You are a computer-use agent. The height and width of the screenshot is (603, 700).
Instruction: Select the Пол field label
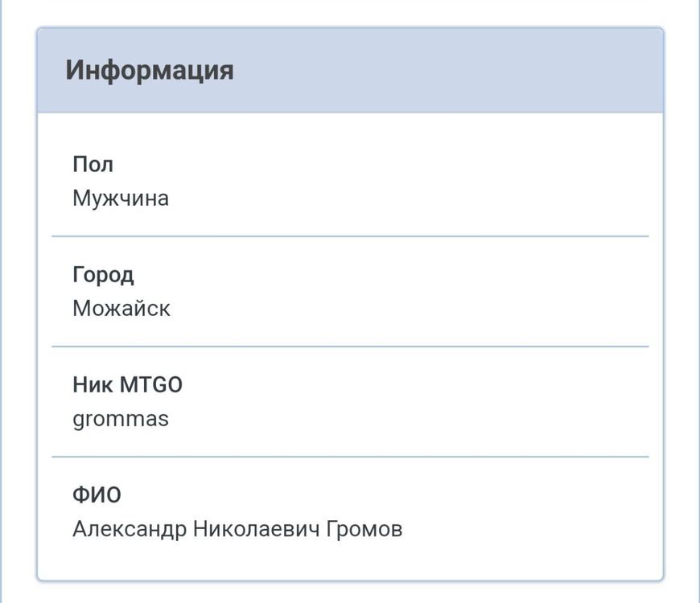[x=93, y=164]
